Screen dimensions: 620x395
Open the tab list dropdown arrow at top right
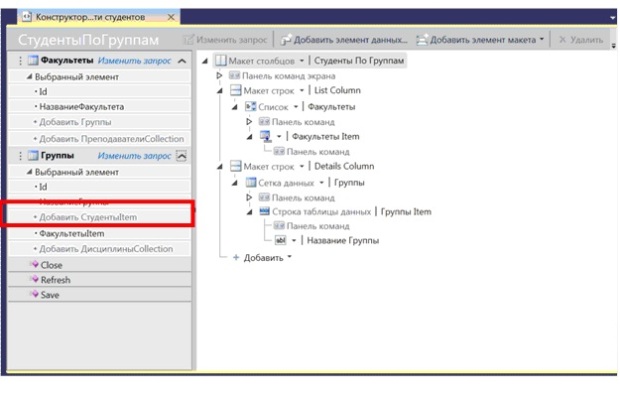click(612, 18)
